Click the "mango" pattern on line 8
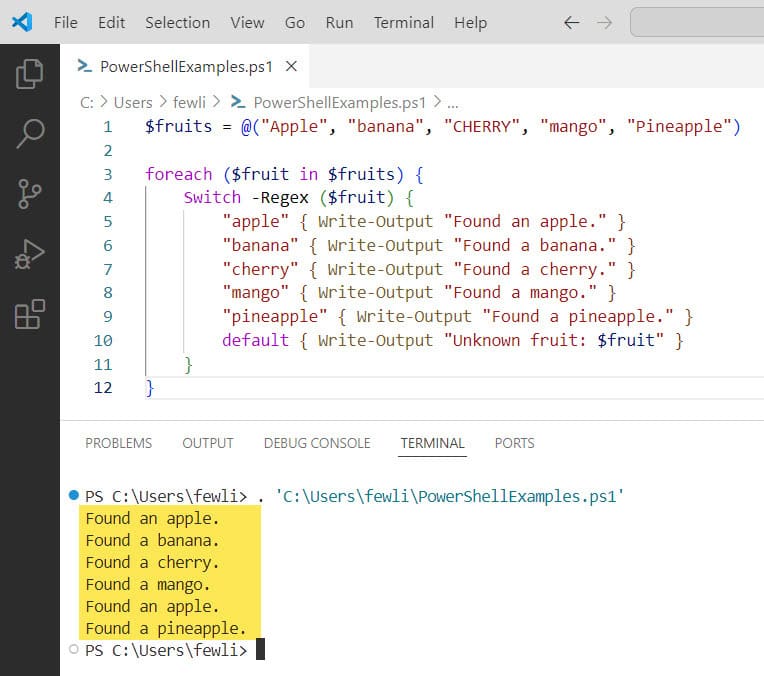This screenshot has width=764, height=676. click(x=255, y=292)
